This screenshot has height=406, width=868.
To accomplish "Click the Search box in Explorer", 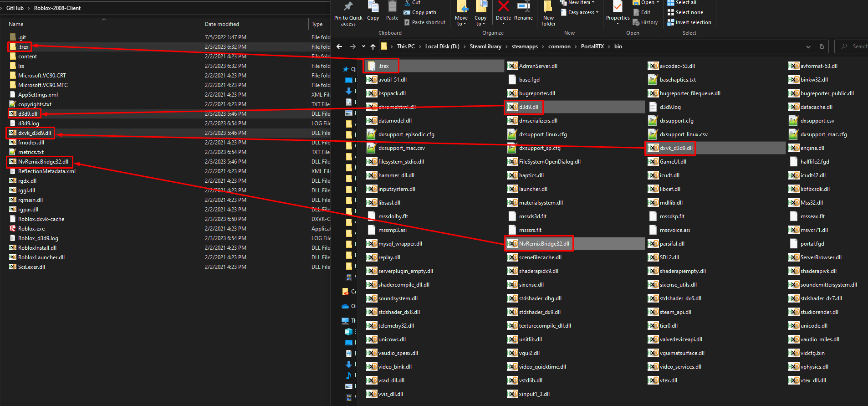I will coord(852,46).
